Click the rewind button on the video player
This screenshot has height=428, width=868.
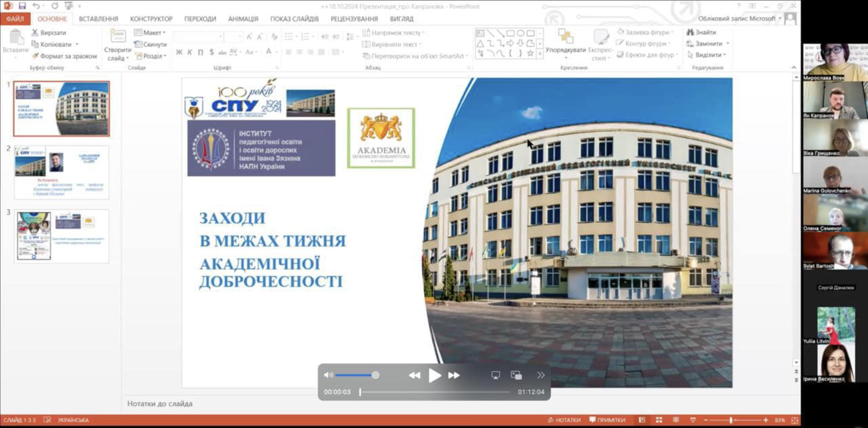pyautogui.click(x=414, y=375)
